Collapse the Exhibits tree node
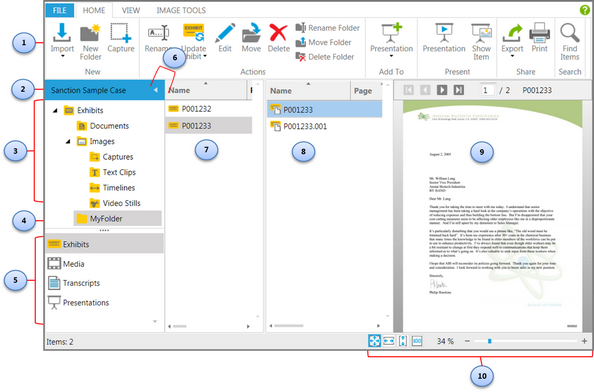The width and height of the screenshot is (594, 392). coord(55,111)
